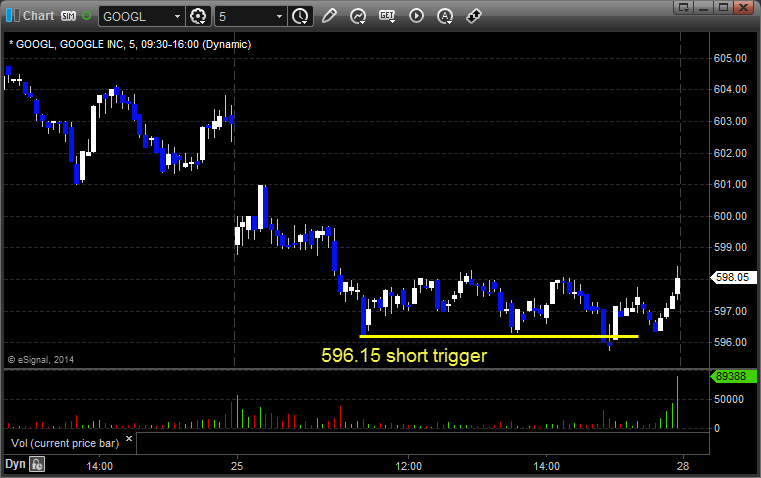Click the 50000 volume axis label

pos(728,399)
